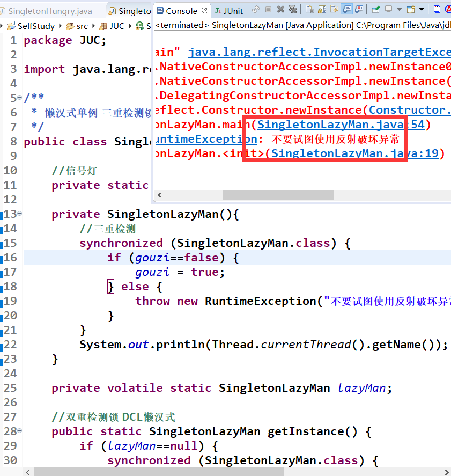Toggle Word Wrap in the console
The height and width of the screenshot is (476, 451).
[334, 10]
